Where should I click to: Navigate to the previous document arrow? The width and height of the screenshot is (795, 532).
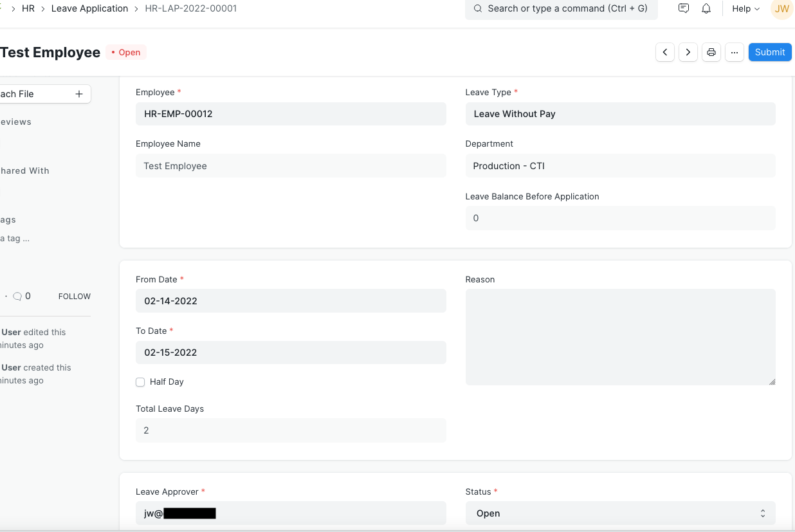pyautogui.click(x=665, y=52)
